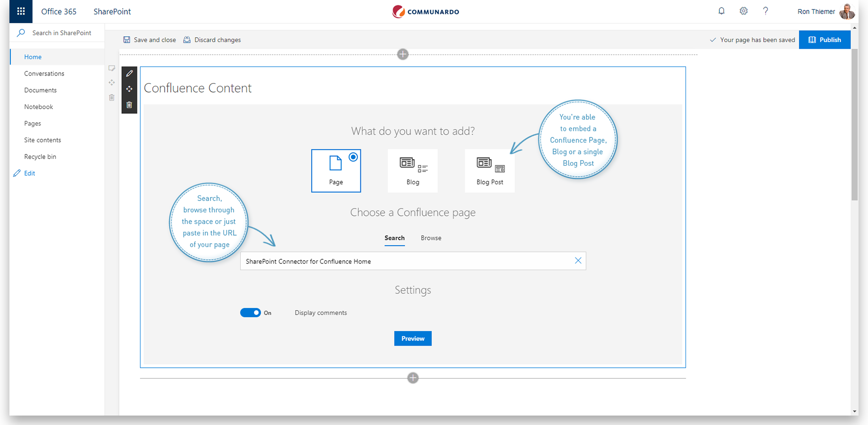868x425 pixels.
Task: Open the help question mark
Action: click(766, 11)
